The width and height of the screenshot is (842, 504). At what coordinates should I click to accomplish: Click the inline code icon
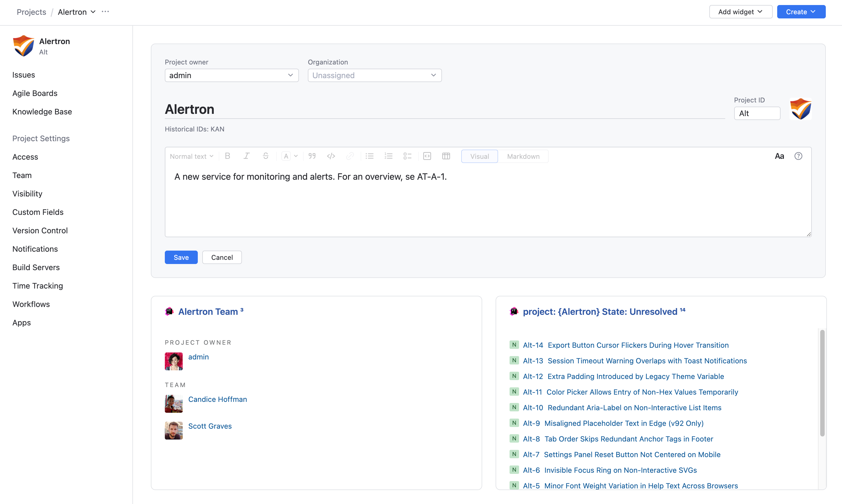(x=331, y=156)
